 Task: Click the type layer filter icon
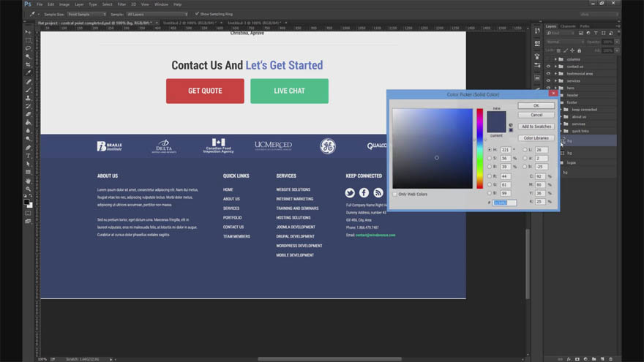tap(596, 33)
